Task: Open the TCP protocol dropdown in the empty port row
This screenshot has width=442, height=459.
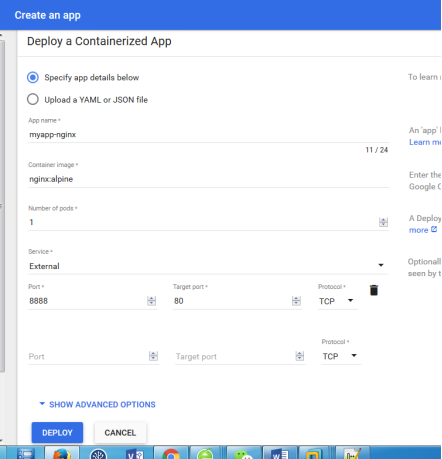Action: tap(341, 356)
